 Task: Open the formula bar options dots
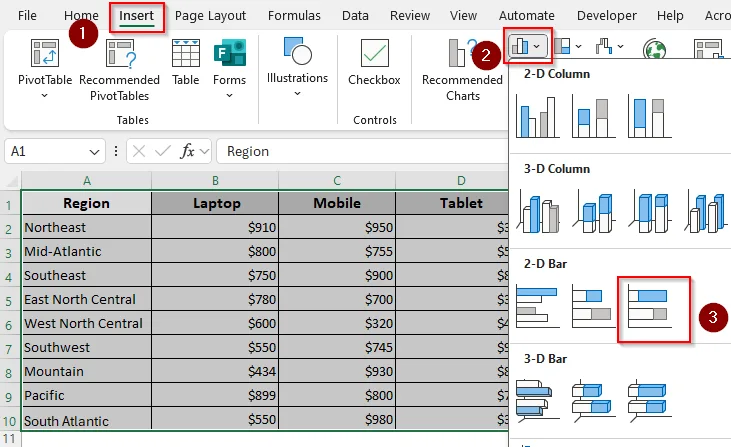116,151
